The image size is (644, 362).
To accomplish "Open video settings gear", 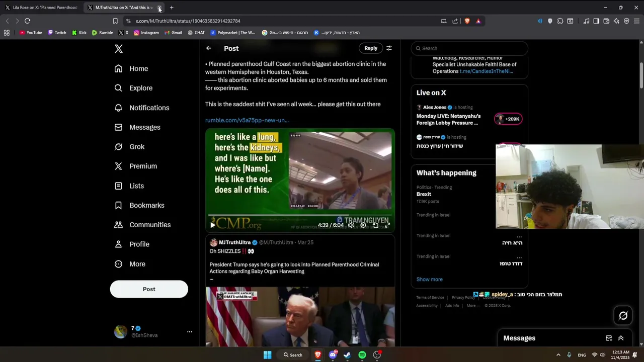I will [363, 225].
